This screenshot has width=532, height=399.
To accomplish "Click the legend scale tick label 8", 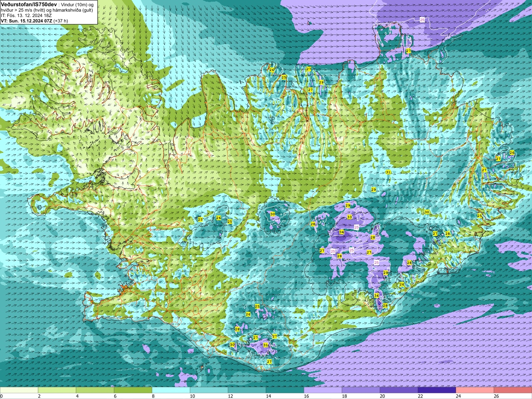I will pos(153,397).
